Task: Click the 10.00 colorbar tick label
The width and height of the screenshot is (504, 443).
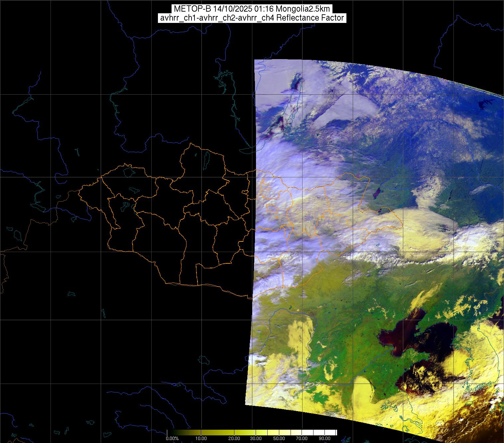Action: [x=201, y=439]
